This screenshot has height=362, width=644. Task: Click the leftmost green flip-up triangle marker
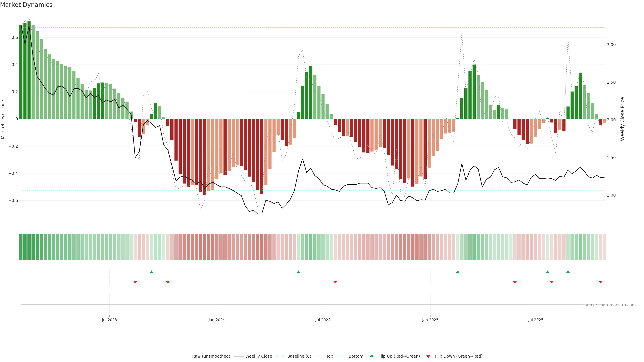(x=151, y=272)
